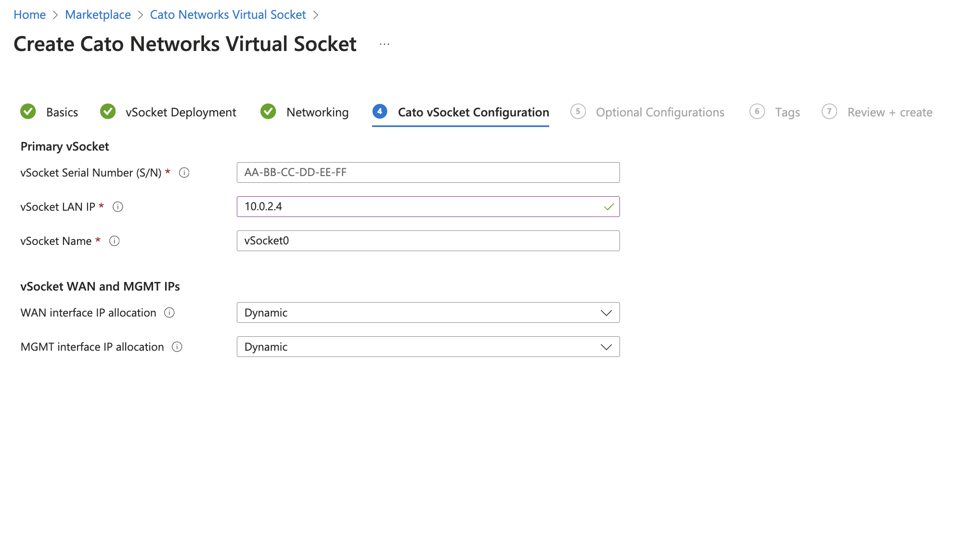Go to Home via the breadcrumb
The height and width of the screenshot is (534, 980).
point(29,14)
